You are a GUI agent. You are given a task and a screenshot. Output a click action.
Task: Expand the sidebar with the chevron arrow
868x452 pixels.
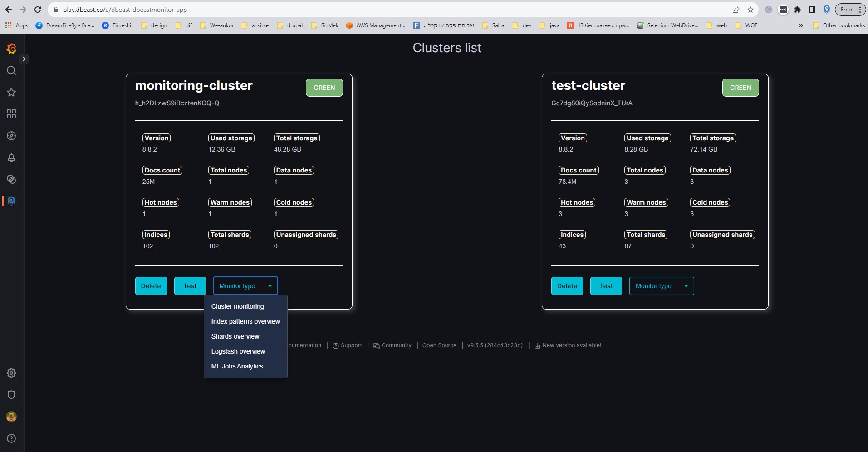pos(24,59)
